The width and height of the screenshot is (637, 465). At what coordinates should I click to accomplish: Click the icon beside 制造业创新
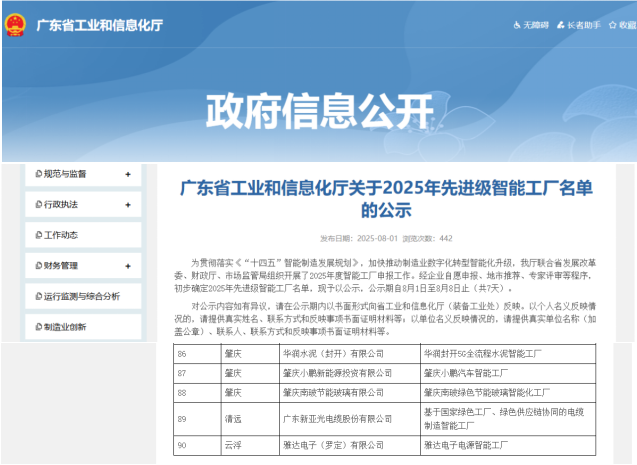tap(37, 327)
